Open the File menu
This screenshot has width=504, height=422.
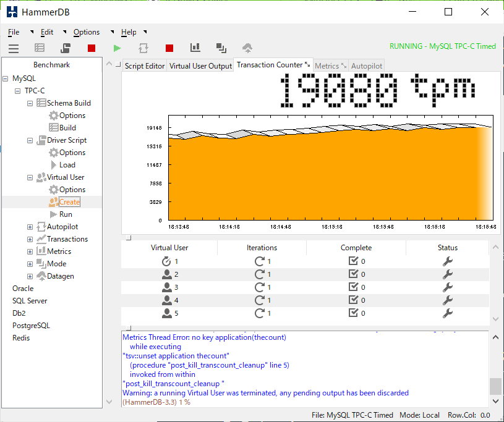pos(14,32)
